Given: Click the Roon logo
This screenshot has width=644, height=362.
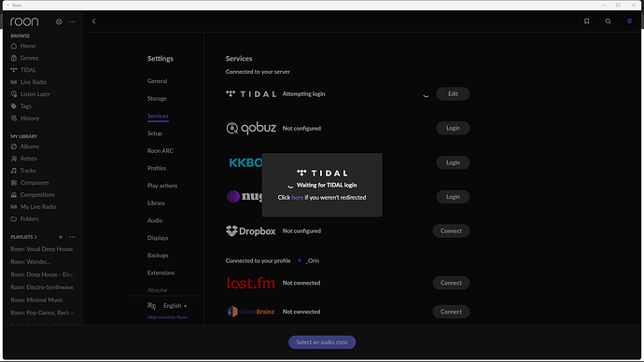Looking at the screenshot, I should click(x=24, y=21).
